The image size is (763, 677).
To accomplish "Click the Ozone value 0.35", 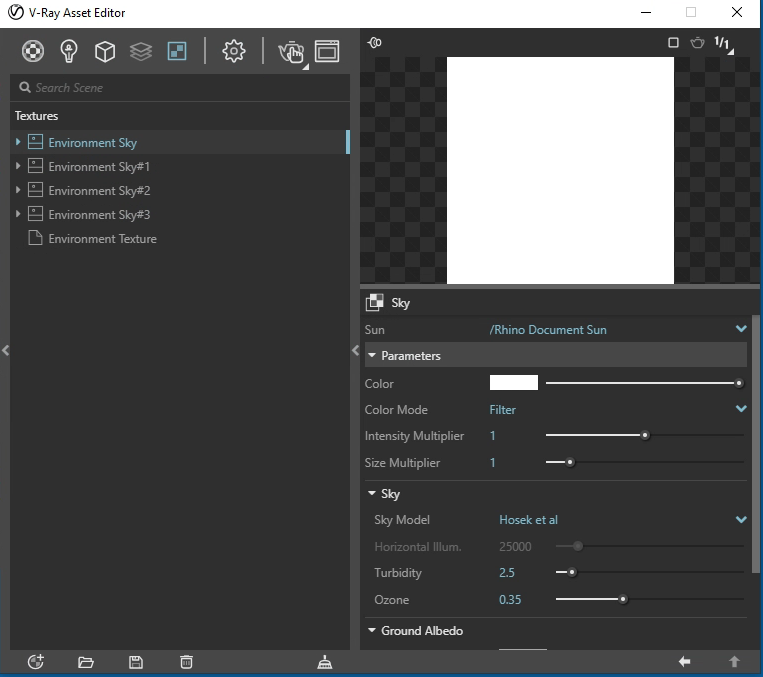I will [510, 600].
